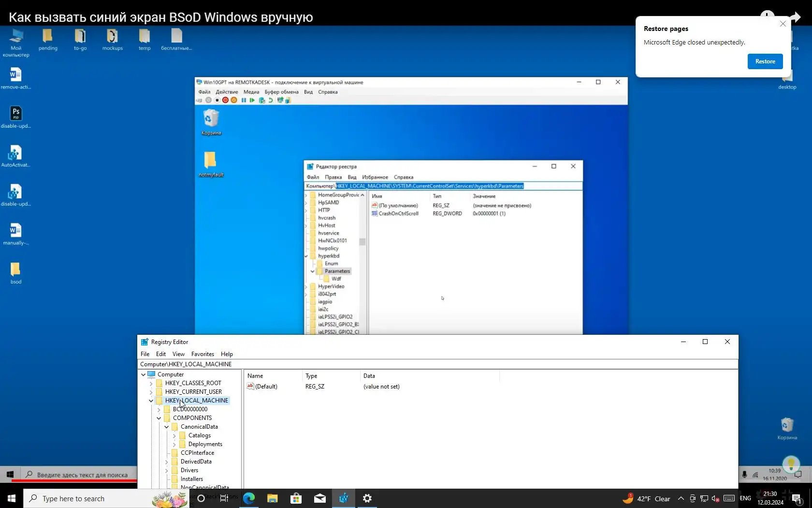Expand the HKEY_CURRENT_USER tree node

(x=151, y=392)
